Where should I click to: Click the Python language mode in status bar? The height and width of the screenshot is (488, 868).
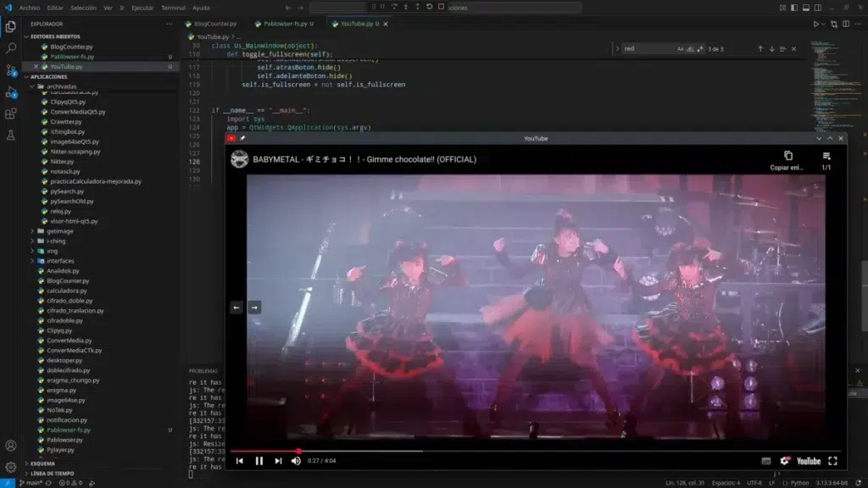(x=799, y=483)
